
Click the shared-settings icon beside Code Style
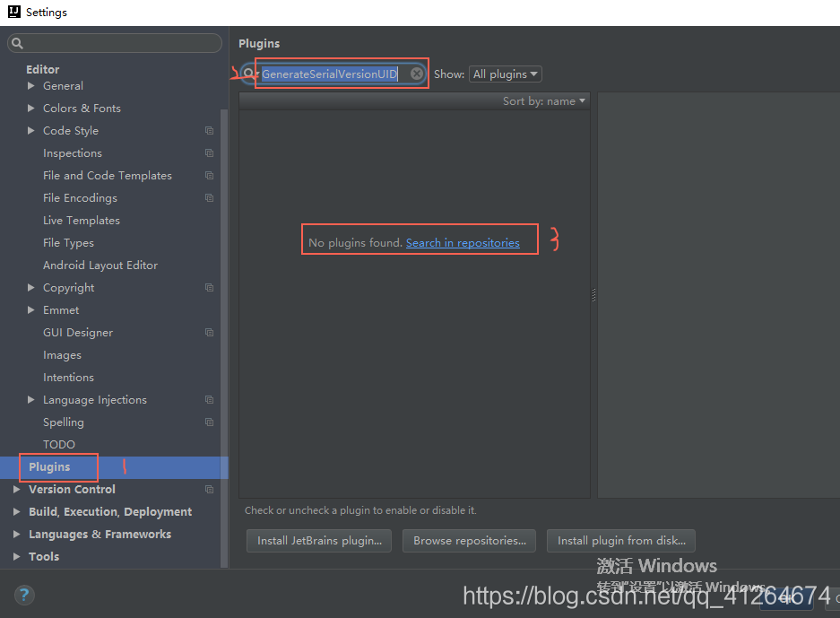click(x=208, y=130)
